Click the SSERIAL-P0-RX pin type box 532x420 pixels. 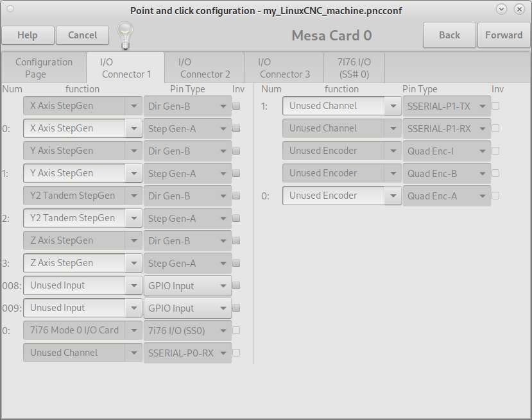coord(187,353)
